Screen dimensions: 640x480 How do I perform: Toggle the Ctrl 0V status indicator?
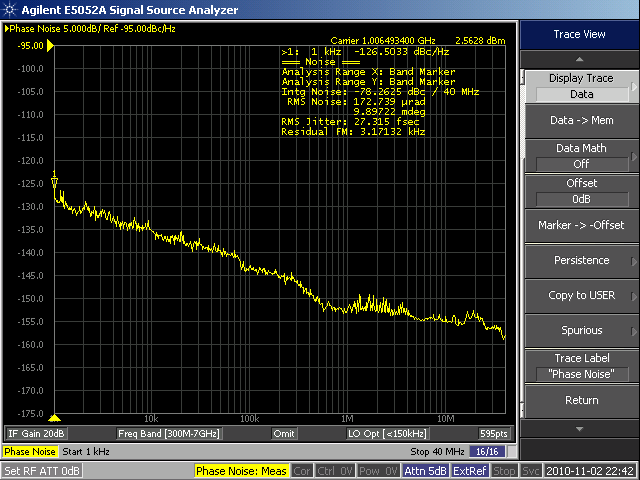click(x=334, y=471)
